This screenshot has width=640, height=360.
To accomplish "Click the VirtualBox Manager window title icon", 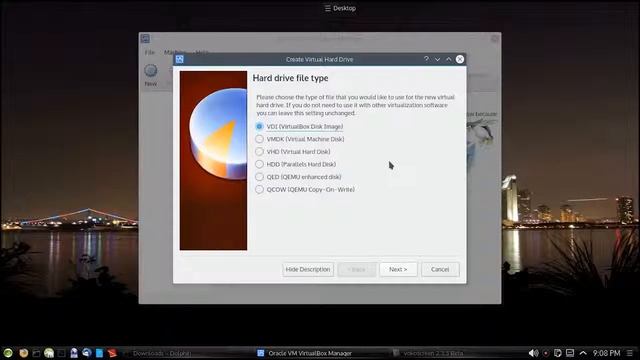I will pos(145,39).
